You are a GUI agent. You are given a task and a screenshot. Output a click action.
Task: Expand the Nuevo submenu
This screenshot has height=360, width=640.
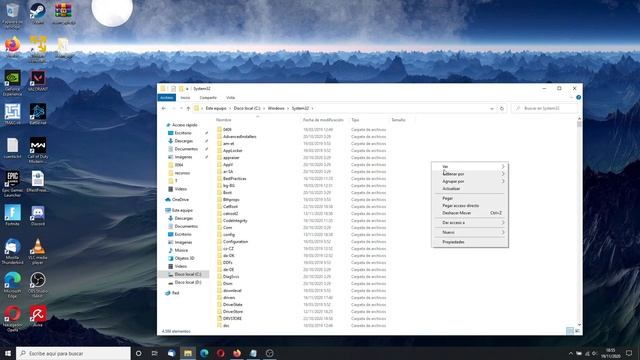coord(470,232)
